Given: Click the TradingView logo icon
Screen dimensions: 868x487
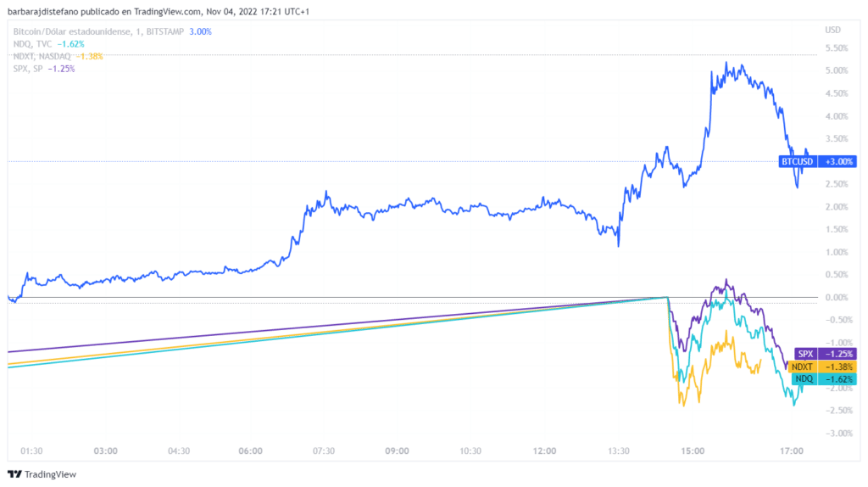Looking at the screenshot, I should (x=14, y=474).
